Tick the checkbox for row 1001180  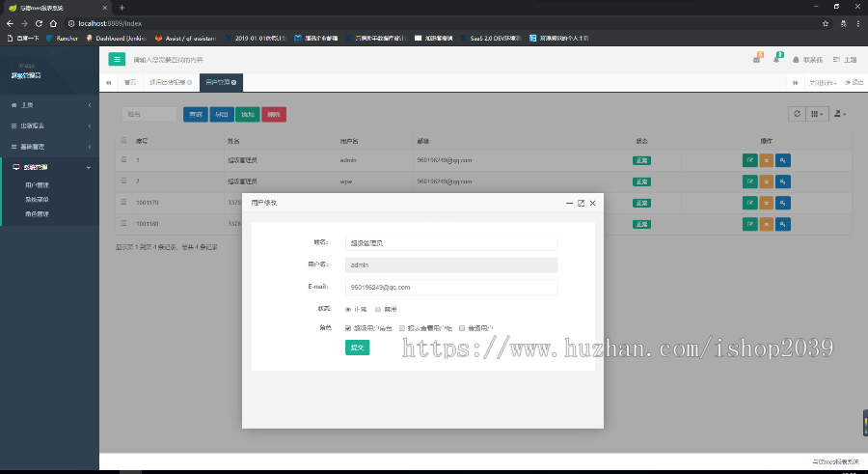(124, 223)
